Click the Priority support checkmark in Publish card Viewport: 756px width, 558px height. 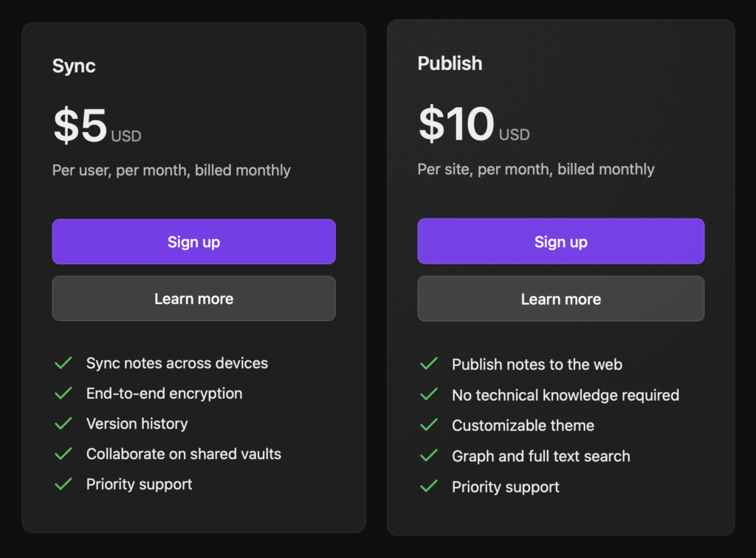[x=429, y=486]
